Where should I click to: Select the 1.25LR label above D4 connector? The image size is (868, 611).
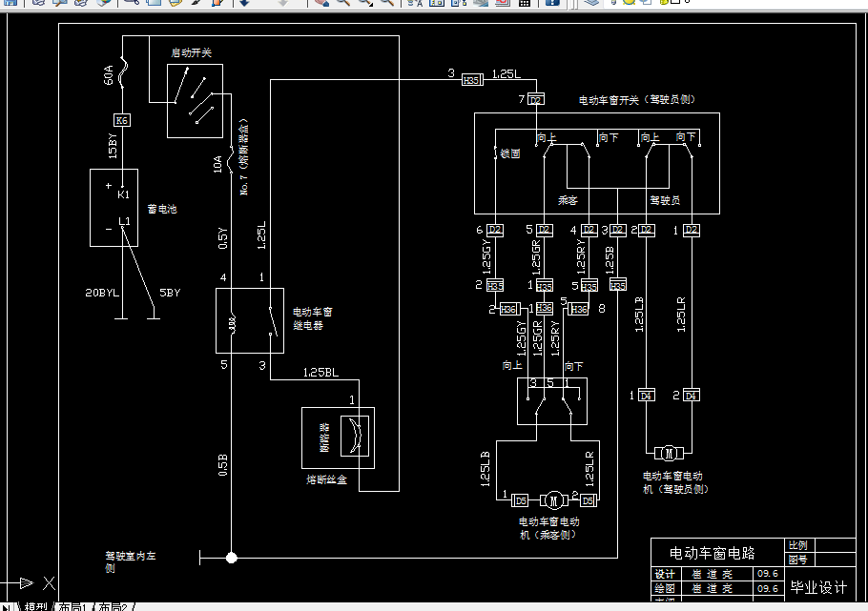coord(681,315)
